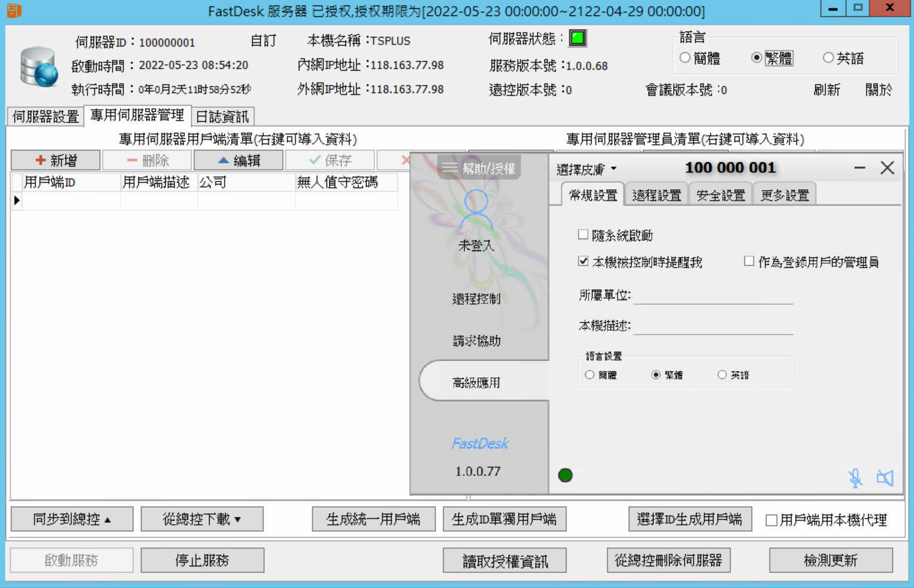Open the 幫助/授權 hamburger menu
The height and width of the screenshot is (588, 914).
click(x=479, y=168)
